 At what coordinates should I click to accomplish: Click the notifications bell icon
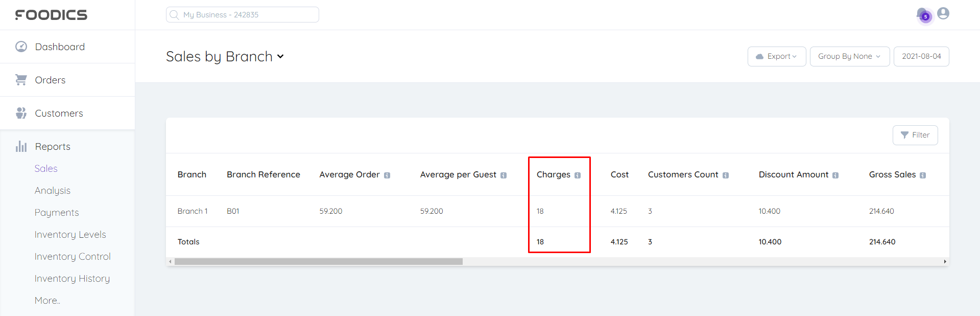point(923,14)
